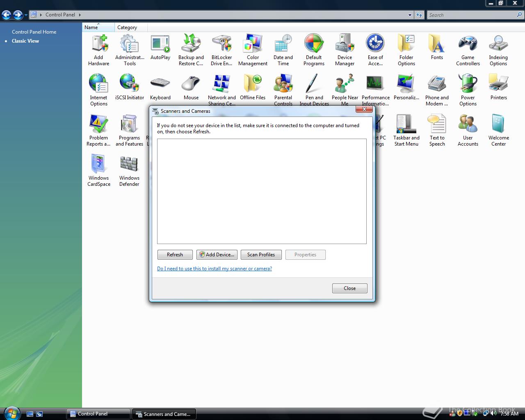Click Show Desktop in Quick Launch
The image size is (525, 420).
pos(30,414)
